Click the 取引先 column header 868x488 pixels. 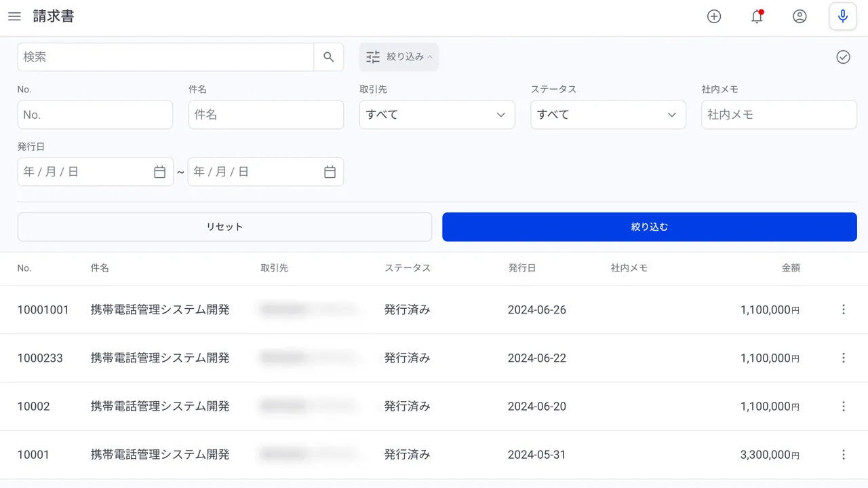pyautogui.click(x=275, y=268)
